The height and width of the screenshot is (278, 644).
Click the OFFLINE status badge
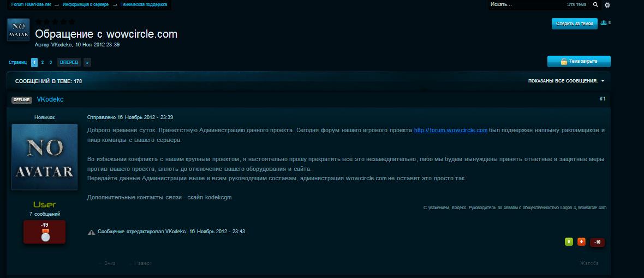pos(22,100)
